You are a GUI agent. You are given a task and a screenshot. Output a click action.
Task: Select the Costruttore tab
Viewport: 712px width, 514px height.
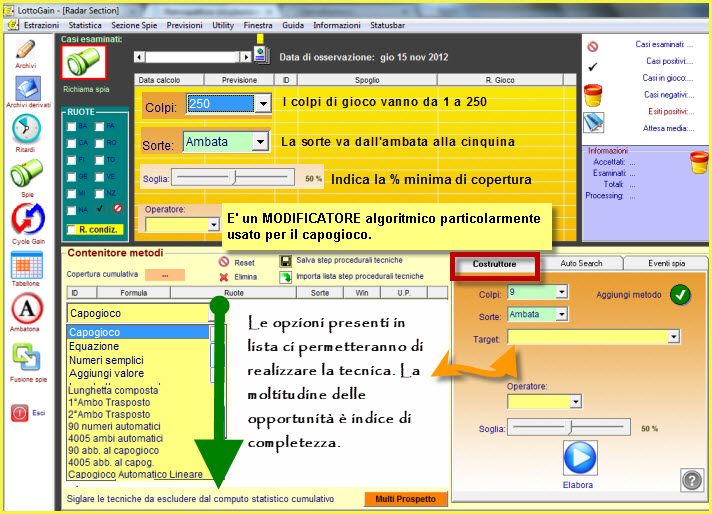pos(494,264)
